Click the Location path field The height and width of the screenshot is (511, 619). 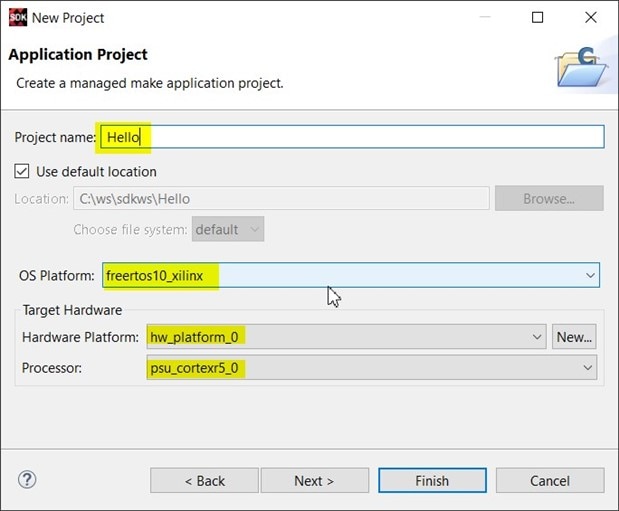(x=280, y=198)
